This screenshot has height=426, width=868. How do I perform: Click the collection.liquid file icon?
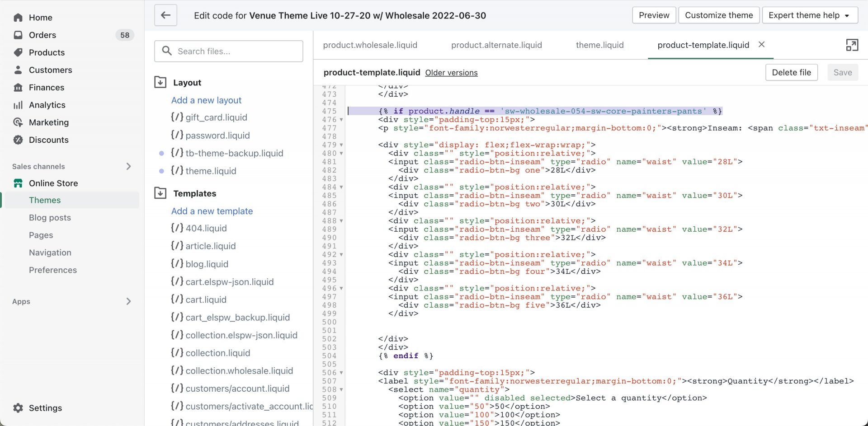[177, 353]
